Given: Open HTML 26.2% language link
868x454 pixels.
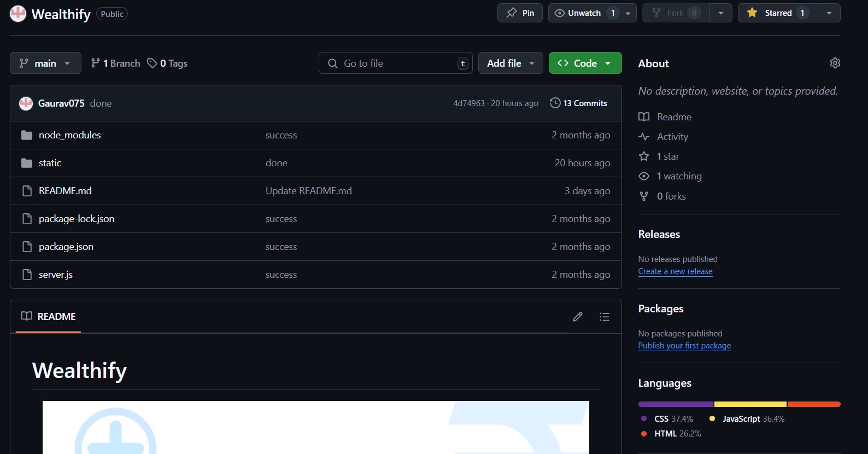Looking at the screenshot, I should point(671,434).
